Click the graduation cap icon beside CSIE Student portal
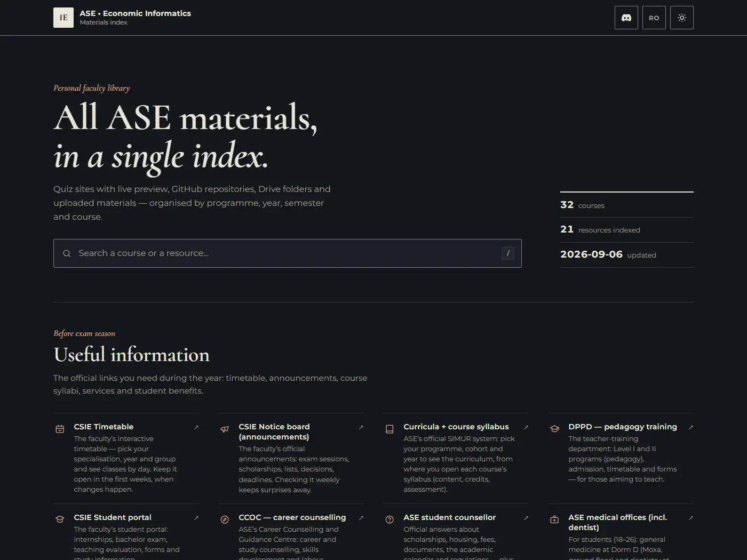Viewport: 747px width, 560px height. (60, 519)
